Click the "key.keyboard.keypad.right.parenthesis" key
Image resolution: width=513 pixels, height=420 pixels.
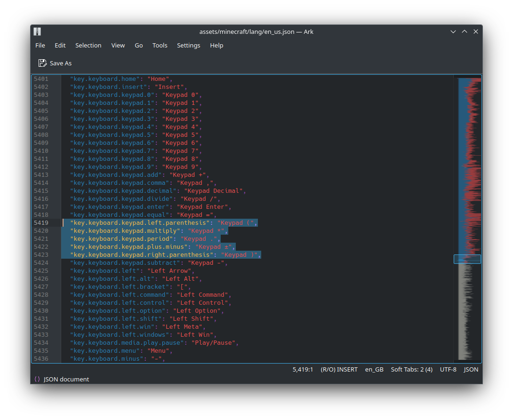pos(142,254)
